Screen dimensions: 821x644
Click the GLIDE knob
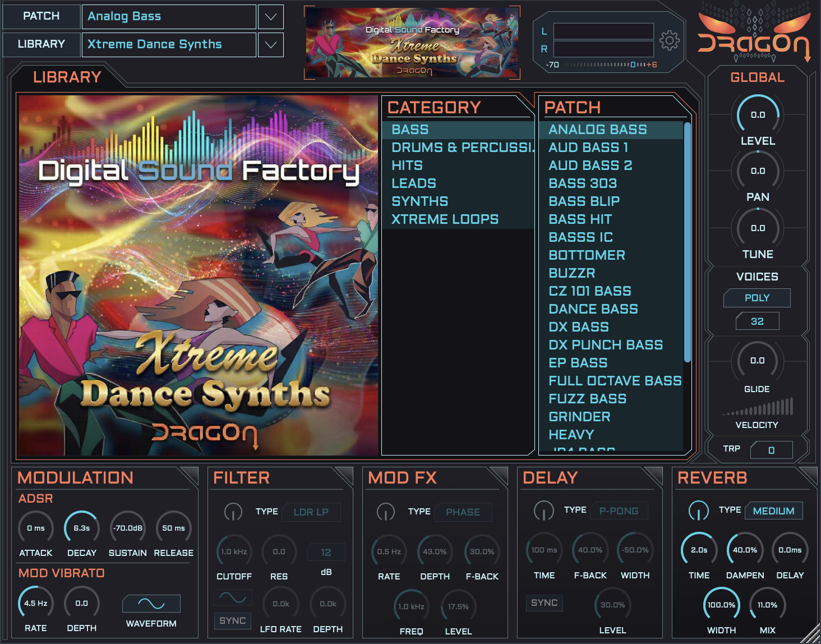pyautogui.click(x=757, y=361)
